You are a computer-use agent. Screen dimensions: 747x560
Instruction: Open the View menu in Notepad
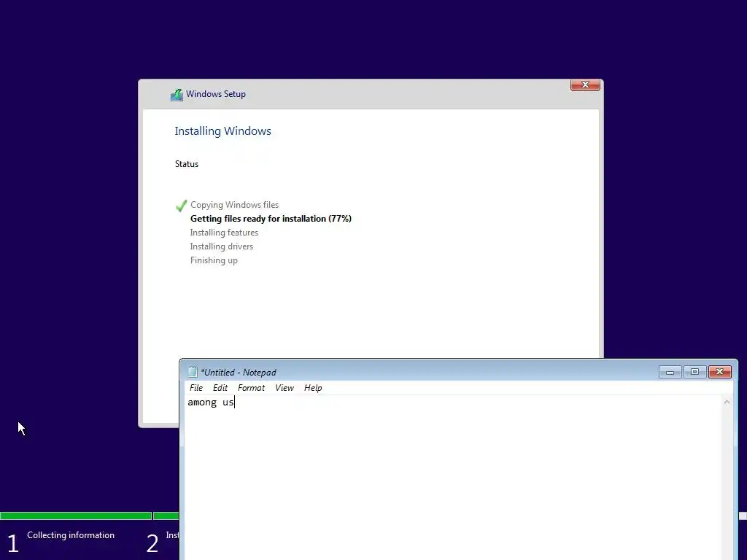tap(285, 388)
